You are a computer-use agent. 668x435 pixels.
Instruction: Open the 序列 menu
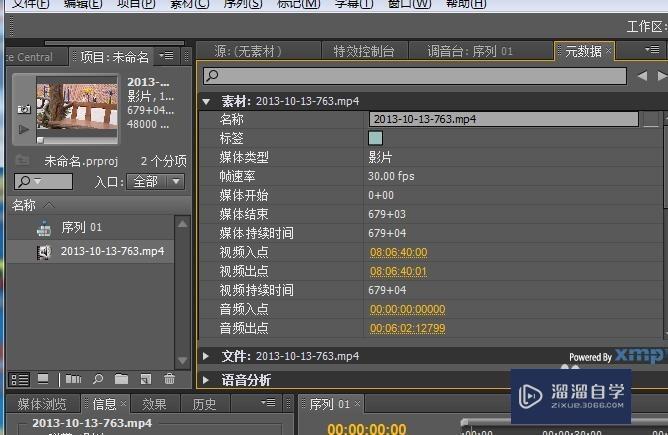(243, 4)
